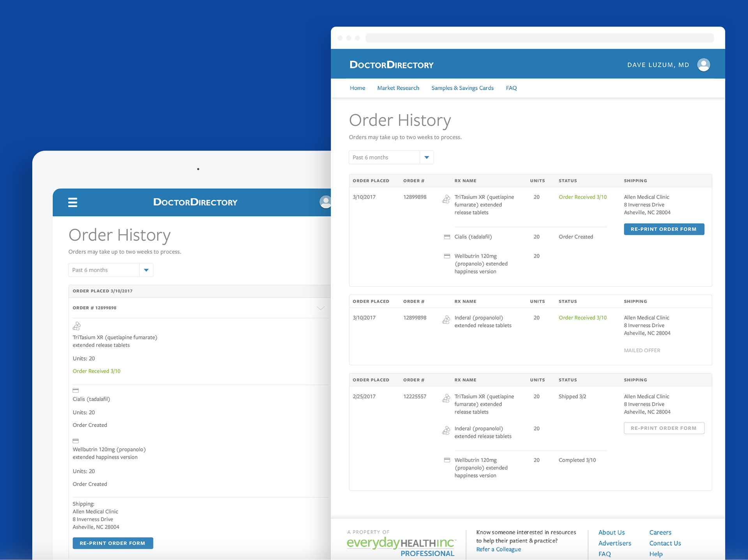Click the pills icon beside TriTasium XR in 2/25/2017 order

point(446,399)
